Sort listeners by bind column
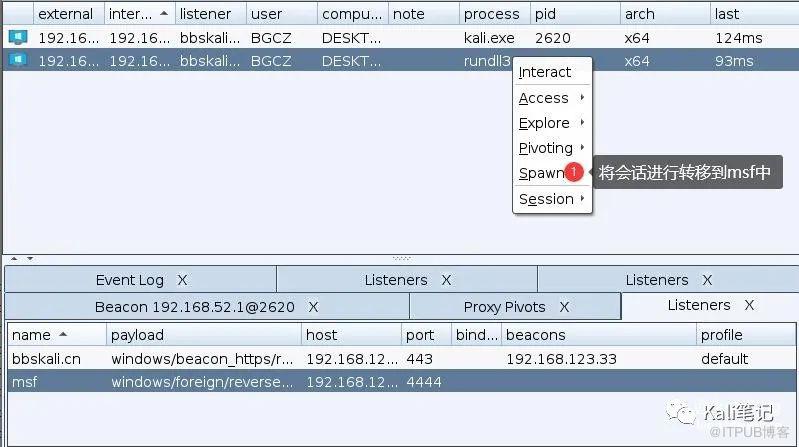The height and width of the screenshot is (447, 799). (x=476, y=335)
